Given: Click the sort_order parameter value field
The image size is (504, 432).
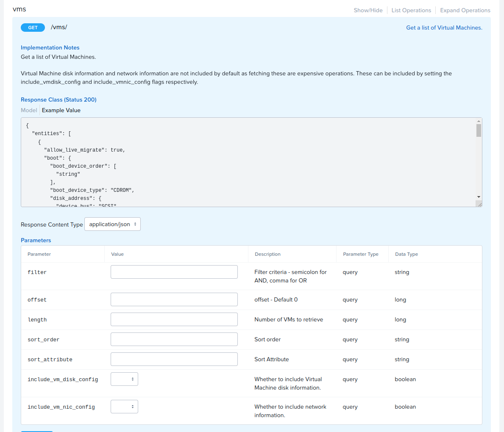Looking at the screenshot, I should 174,339.
